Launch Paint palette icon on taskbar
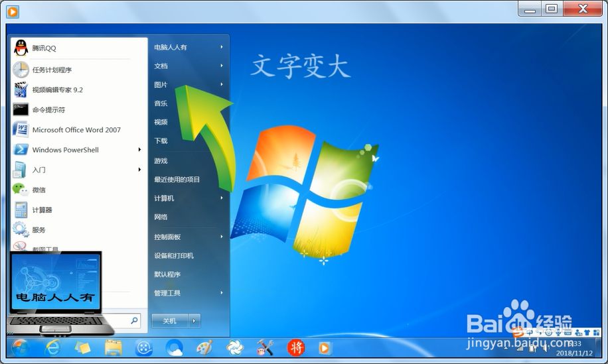 click(x=204, y=347)
